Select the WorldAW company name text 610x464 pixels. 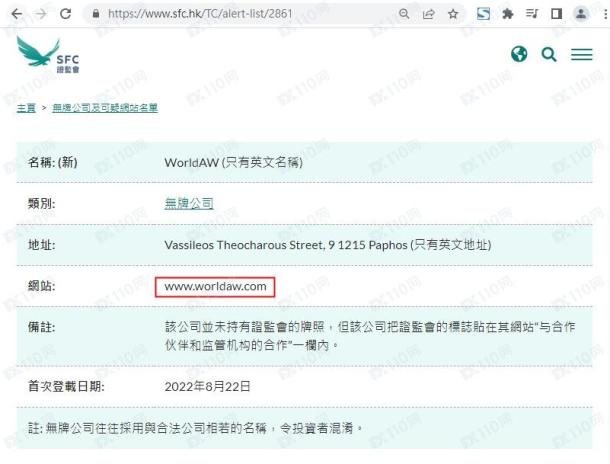coord(233,162)
